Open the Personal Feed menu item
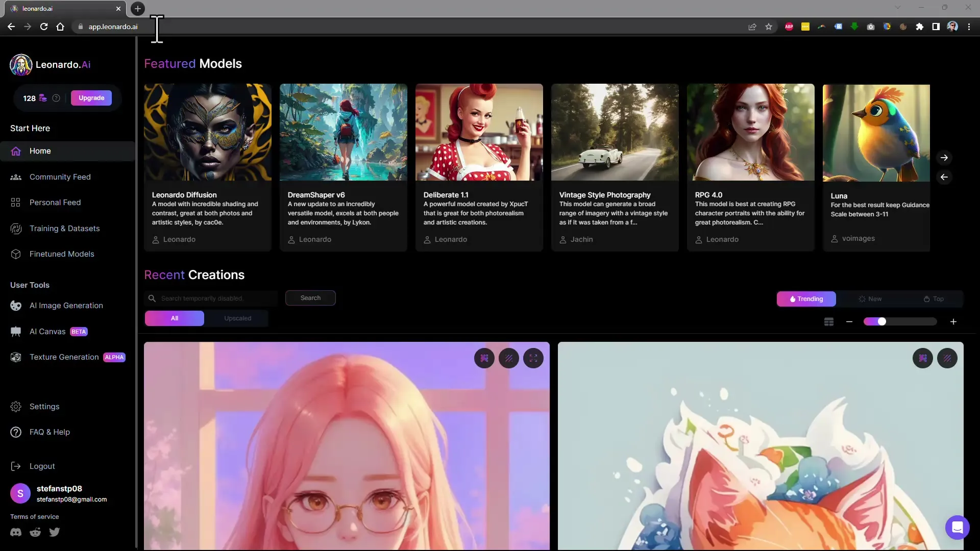980x551 pixels. tap(55, 202)
